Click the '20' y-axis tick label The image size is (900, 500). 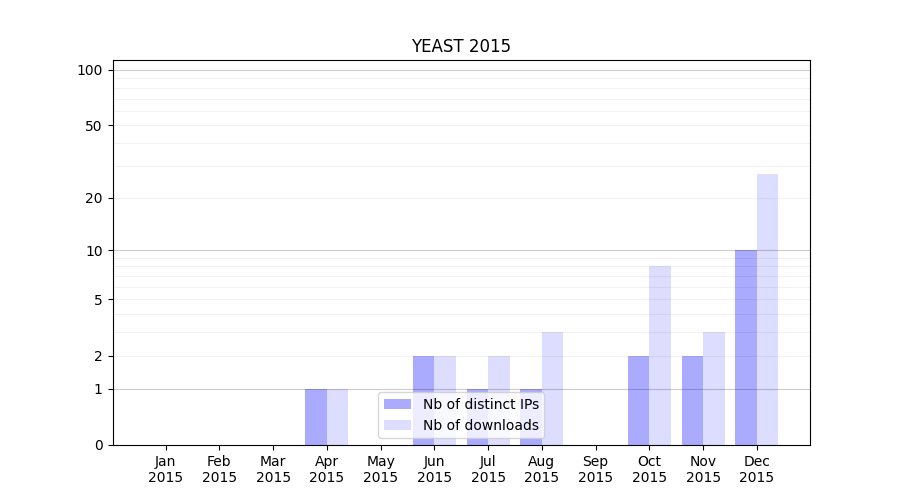point(94,198)
